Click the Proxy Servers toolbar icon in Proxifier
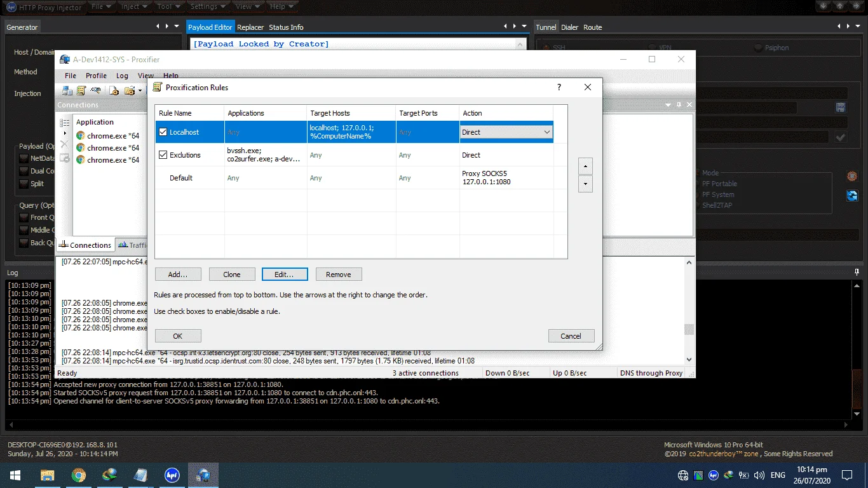 click(x=67, y=91)
